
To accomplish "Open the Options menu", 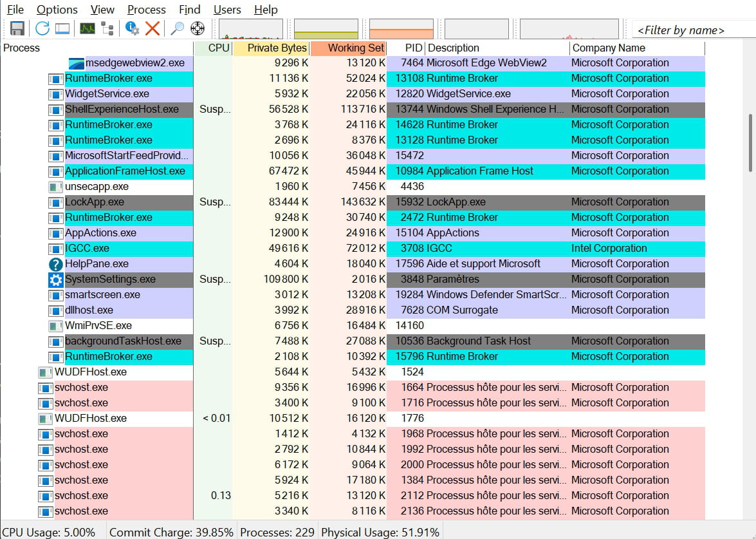I will 57,10.
